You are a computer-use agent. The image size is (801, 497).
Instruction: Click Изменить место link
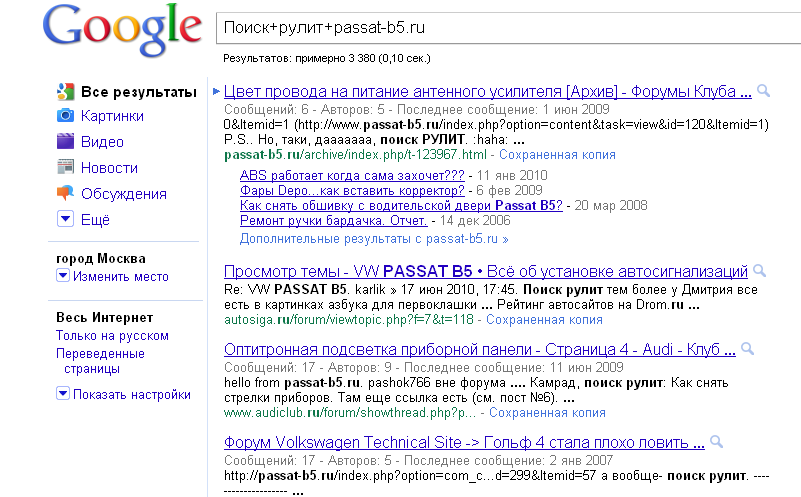click(x=121, y=276)
